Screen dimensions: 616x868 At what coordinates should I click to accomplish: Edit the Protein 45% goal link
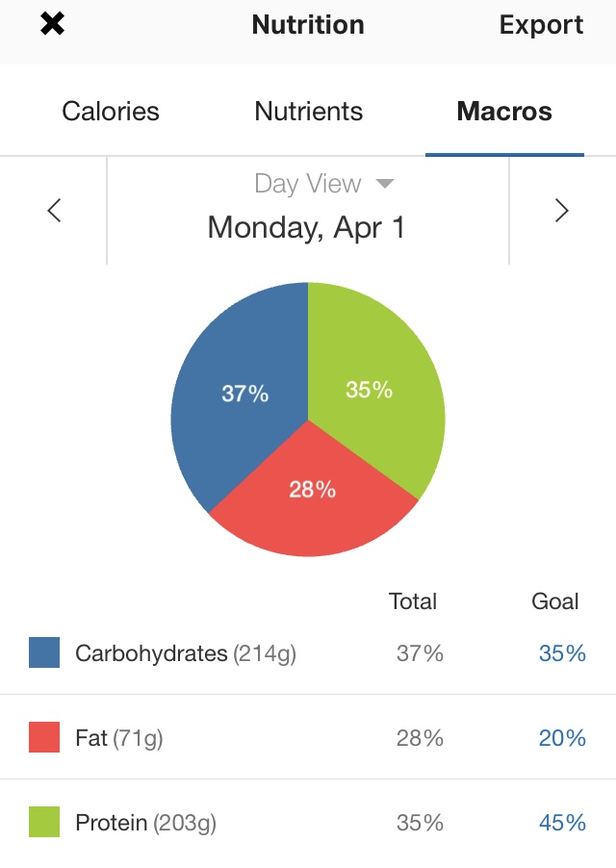pos(562,823)
